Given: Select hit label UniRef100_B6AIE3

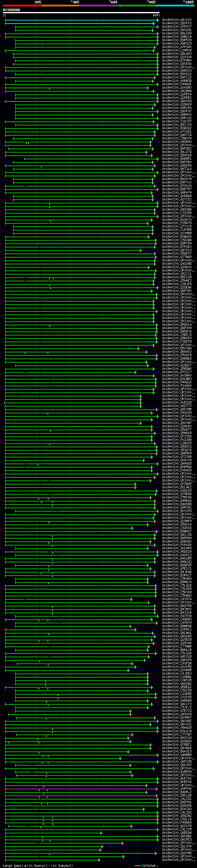Looking at the screenshot, I should click(177, 751).
